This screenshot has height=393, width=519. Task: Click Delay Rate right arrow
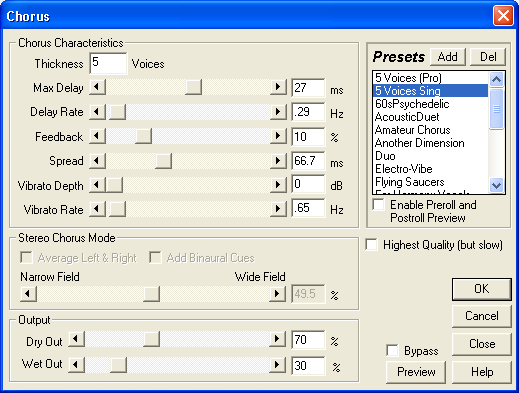pyautogui.click(x=278, y=112)
